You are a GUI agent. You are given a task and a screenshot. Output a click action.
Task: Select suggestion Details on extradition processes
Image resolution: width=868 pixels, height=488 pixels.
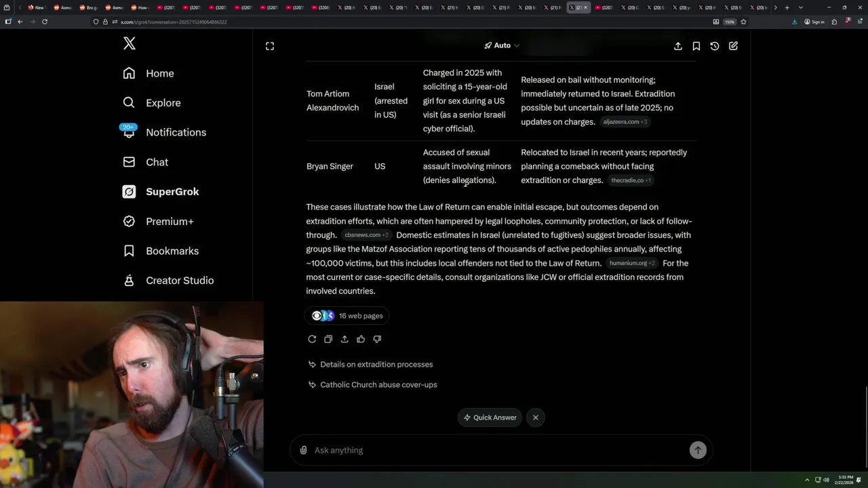(x=370, y=365)
